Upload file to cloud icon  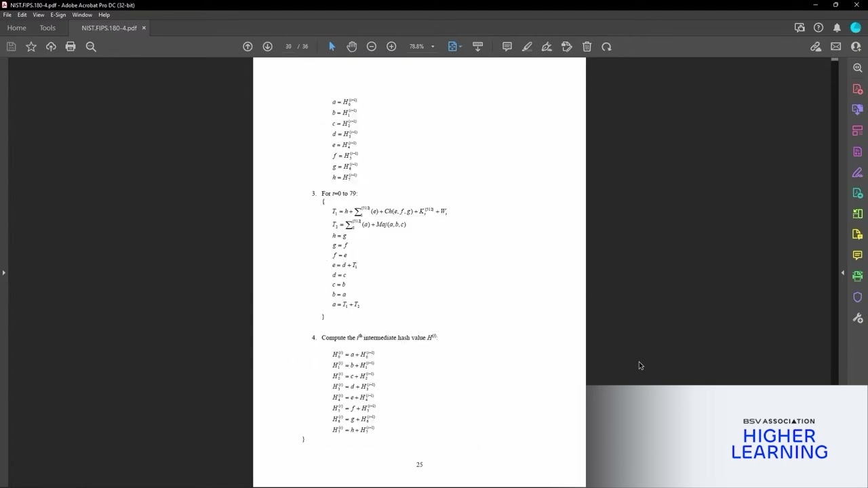51,47
